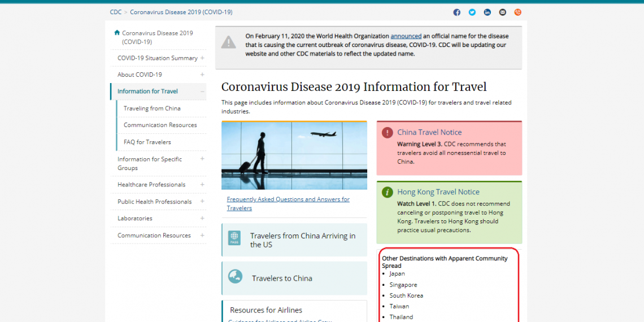The height and width of the screenshot is (322, 644).
Task: Expand the Laboratories sidebar section
Action: [202, 219]
